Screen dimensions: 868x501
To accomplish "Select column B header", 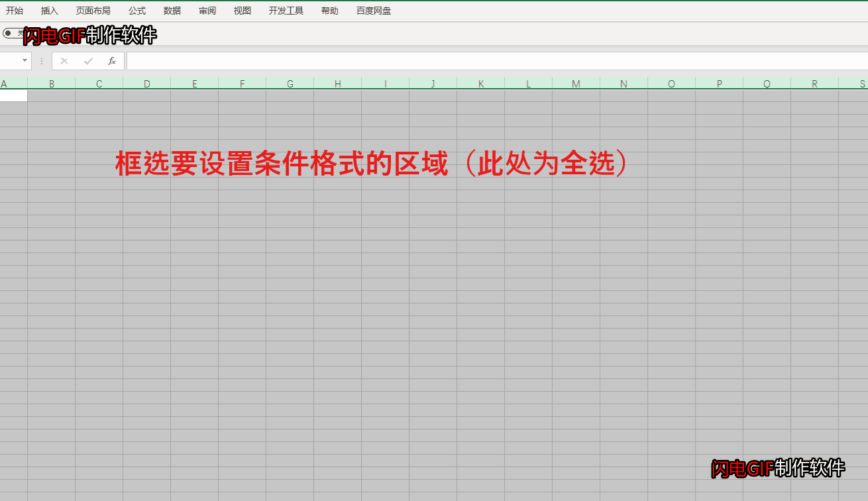I will [52, 83].
